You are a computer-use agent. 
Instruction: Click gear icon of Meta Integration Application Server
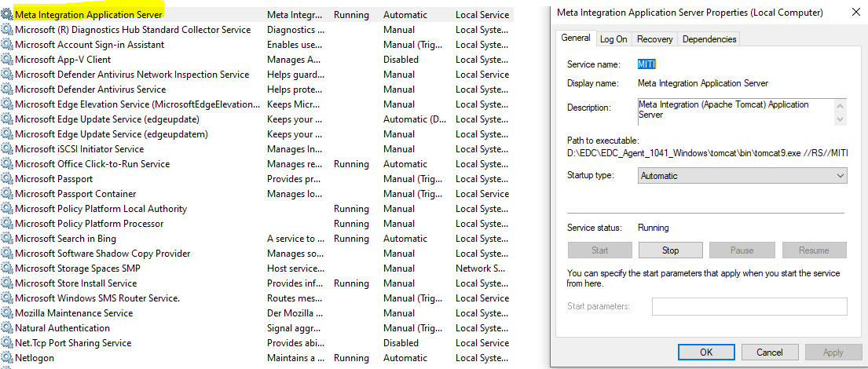[x=6, y=14]
